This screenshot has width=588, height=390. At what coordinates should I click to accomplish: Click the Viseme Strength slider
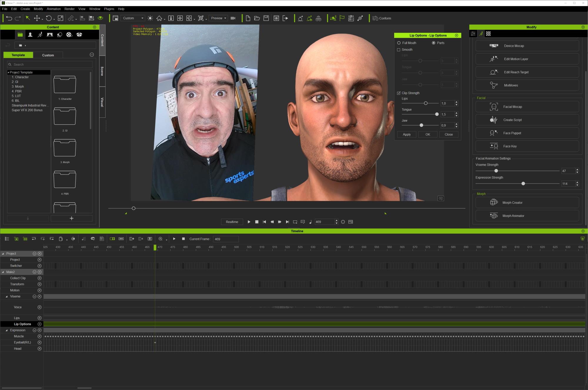pyautogui.click(x=517, y=171)
